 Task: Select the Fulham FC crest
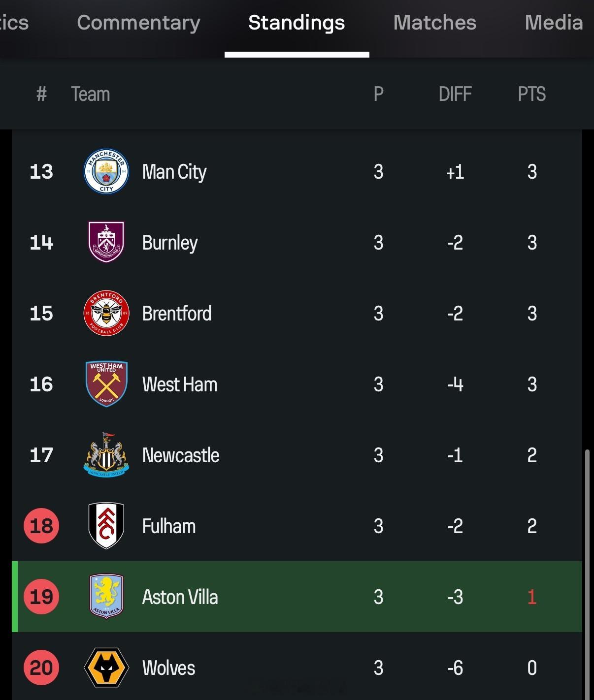(x=106, y=526)
